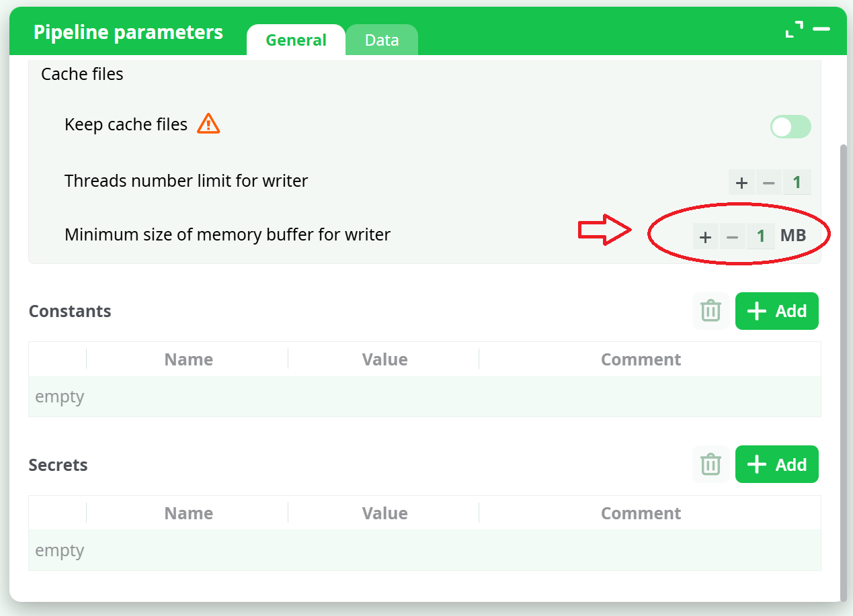Click the threads number limit value field
853x616 pixels.
pos(797,182)
